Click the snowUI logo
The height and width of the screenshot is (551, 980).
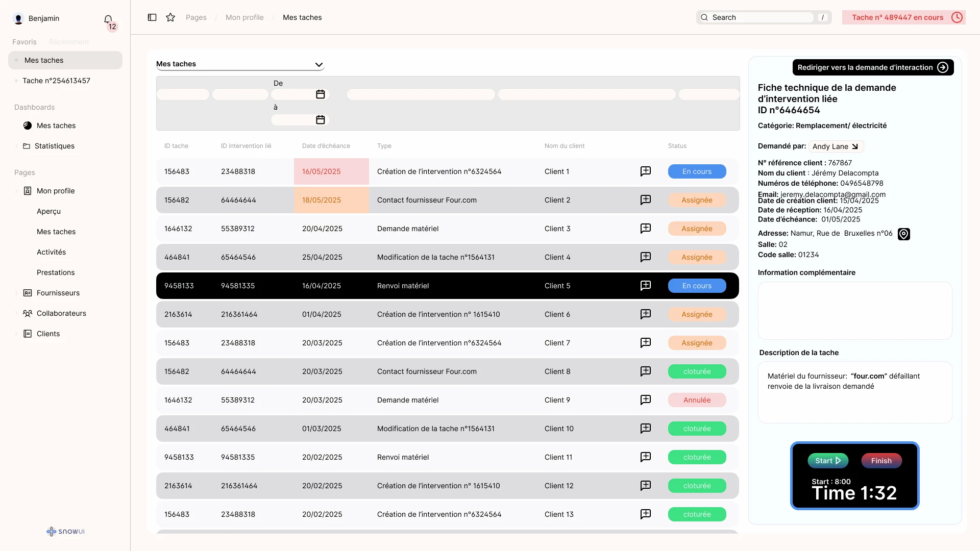click(65, 532)
